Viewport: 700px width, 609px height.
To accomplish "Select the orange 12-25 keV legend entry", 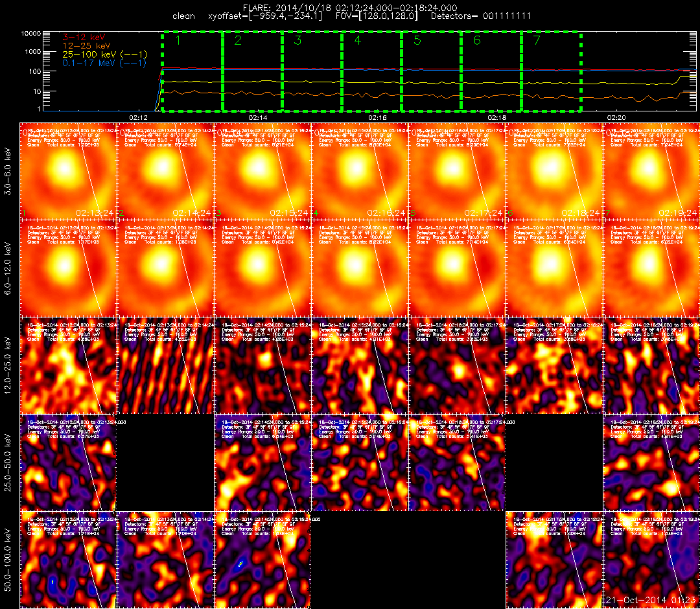I will (x=86, y=45).
